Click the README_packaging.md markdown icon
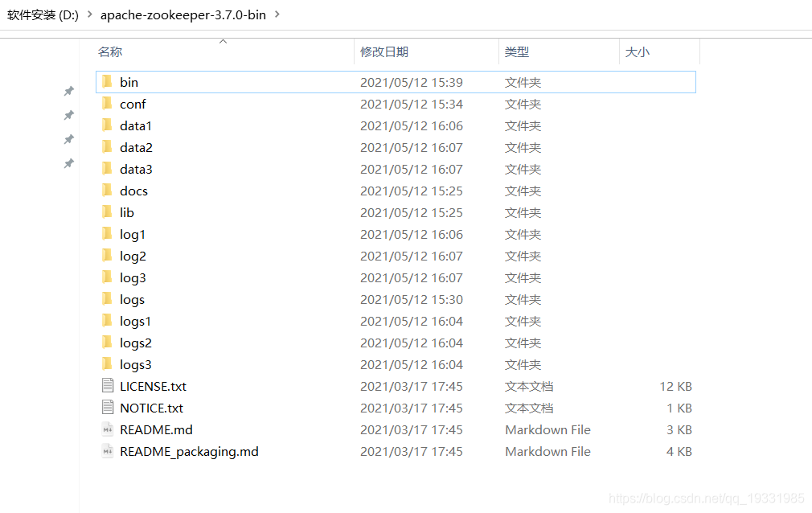 pos(108,451)
